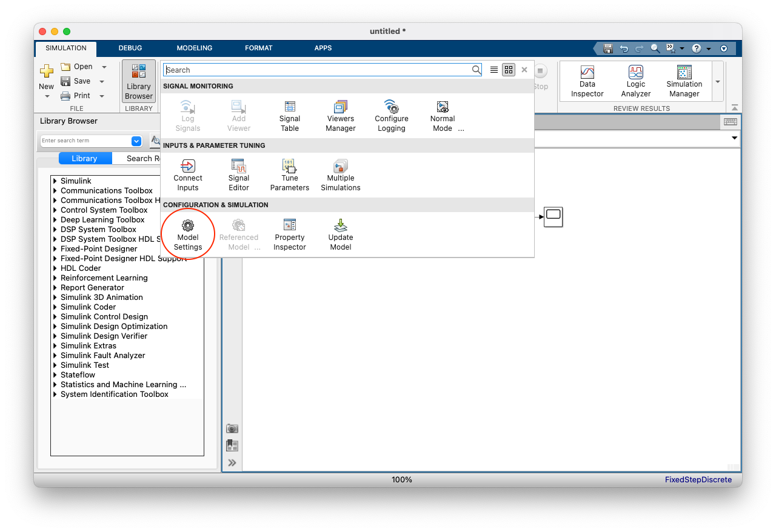Image resolution: width=776 pixels, height=532 pixels.
Task: Close the gallery popup with X
Action: click(524, 70)
